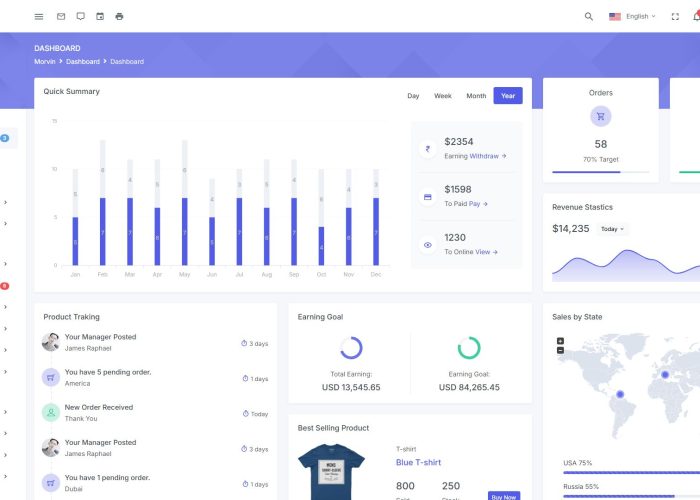Click 'New Order Received' entry text

(x=99, y=407)
